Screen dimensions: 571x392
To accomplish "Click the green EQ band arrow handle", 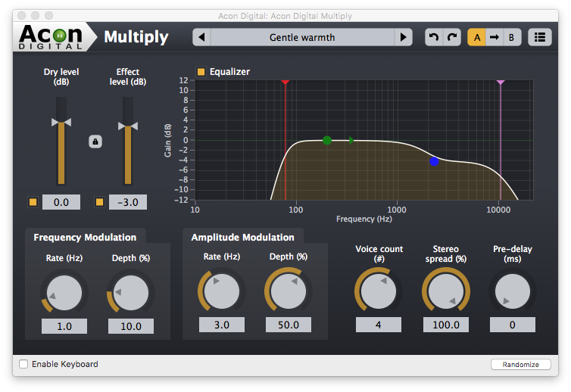I will (x=351, y=140).
